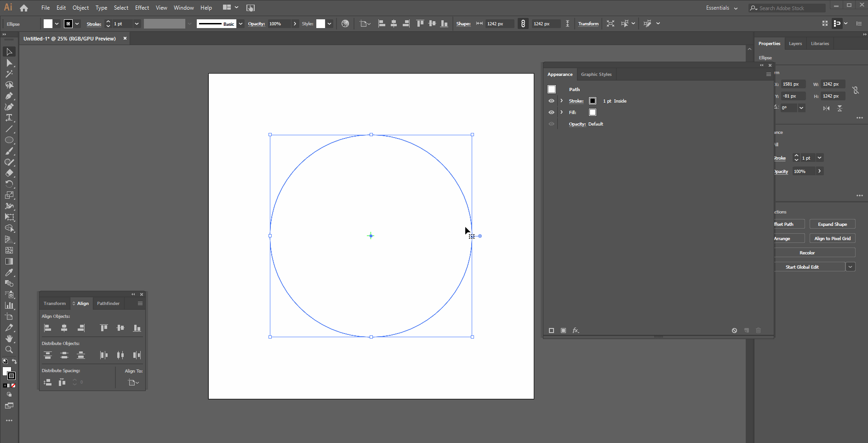Expand the Fill row in Appearance panel
The height and width of the screenshot is (443, 868).
click(x=561, y=112)
